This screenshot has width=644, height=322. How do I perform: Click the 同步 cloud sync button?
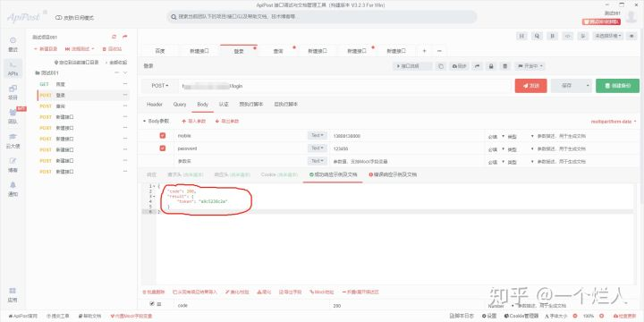(x=459, y=66)
